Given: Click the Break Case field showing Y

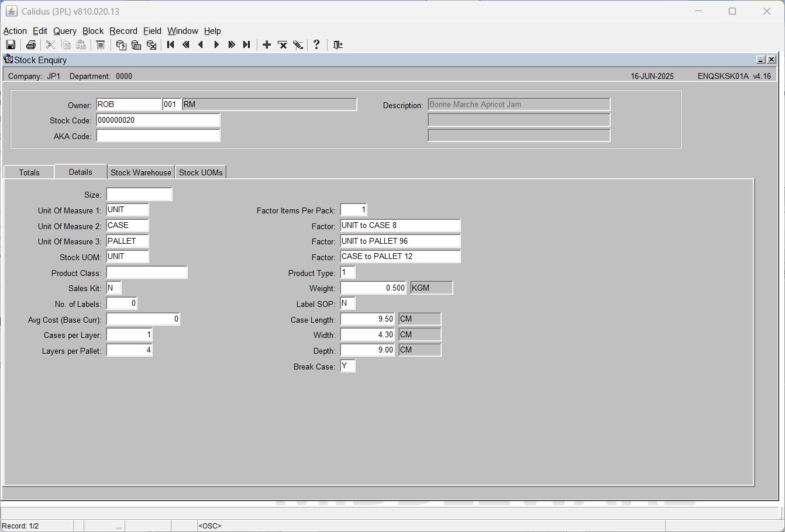Looking at the screenshot, I should coord(347,366).
